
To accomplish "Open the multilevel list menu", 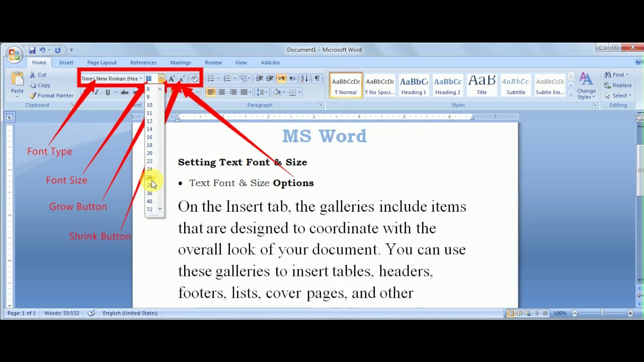I will [244, 78].
